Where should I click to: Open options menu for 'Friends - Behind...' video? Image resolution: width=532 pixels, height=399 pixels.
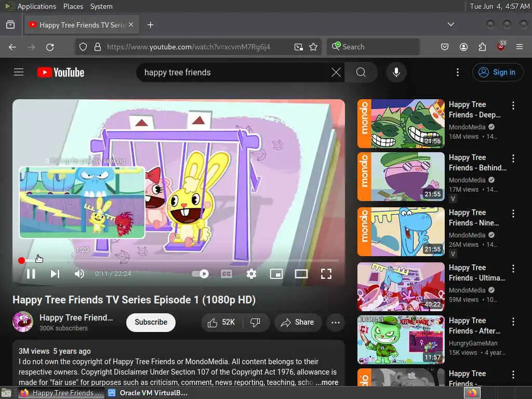coord(513,158)
